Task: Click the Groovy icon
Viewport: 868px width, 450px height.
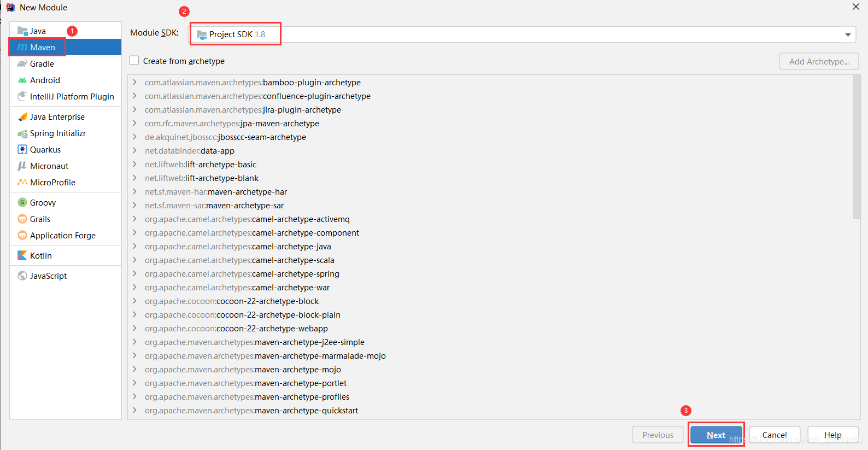Action: tap(22, 203)
